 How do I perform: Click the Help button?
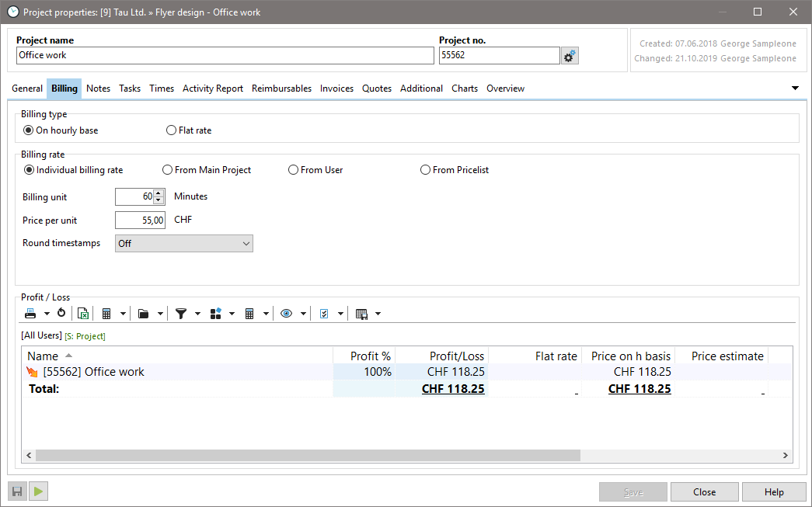click(773, 491)
